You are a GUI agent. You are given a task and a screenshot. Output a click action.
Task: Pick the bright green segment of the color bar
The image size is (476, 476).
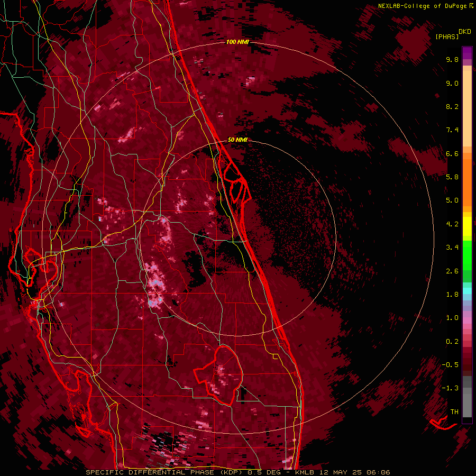click(467, 255)
